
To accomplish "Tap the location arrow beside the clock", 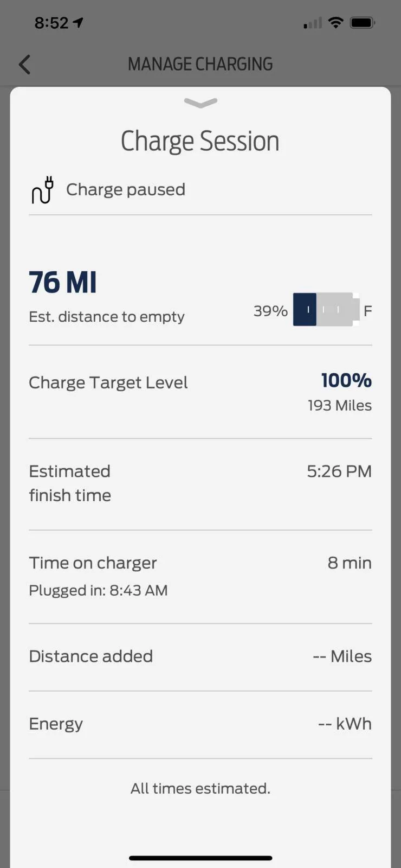I will pyautogui.click(x=79, y=23).
